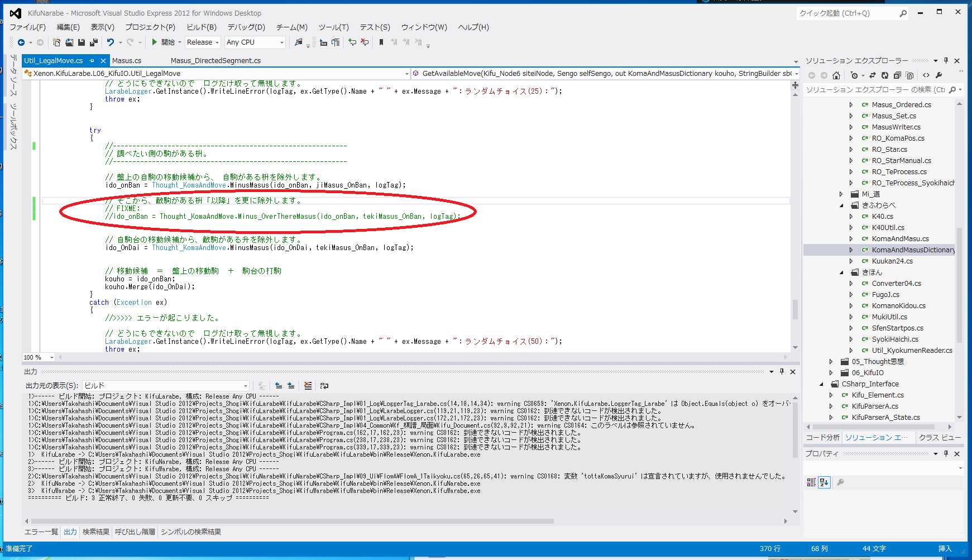Toggle auto-hide pin of Output panel

click(x=782, y=372)
